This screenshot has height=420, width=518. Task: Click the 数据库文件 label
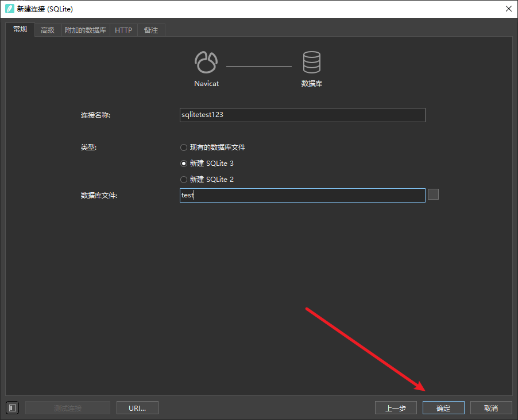[x=99, y=196]
